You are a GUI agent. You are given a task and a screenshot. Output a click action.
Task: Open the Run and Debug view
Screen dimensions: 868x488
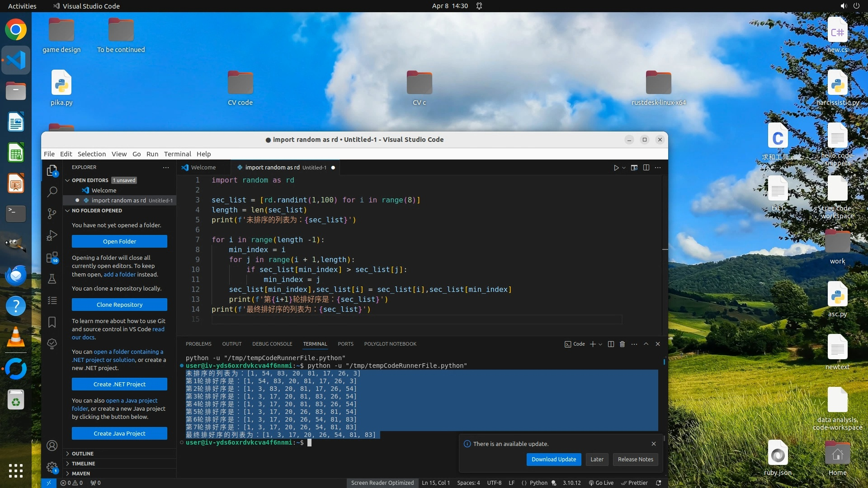pos(52,235)
